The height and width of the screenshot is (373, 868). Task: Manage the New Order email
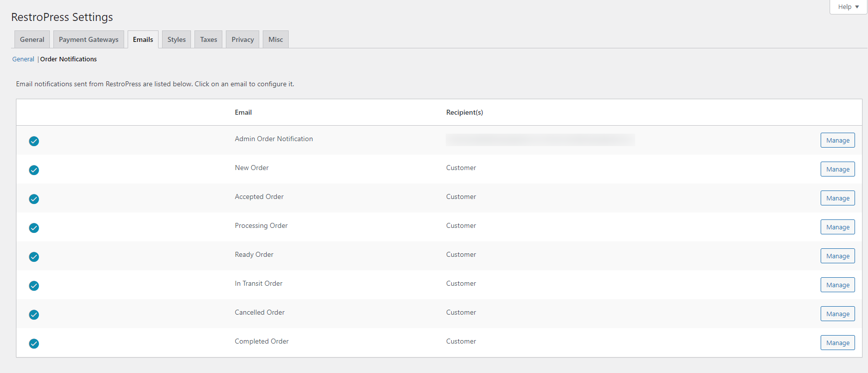(838, 169)
